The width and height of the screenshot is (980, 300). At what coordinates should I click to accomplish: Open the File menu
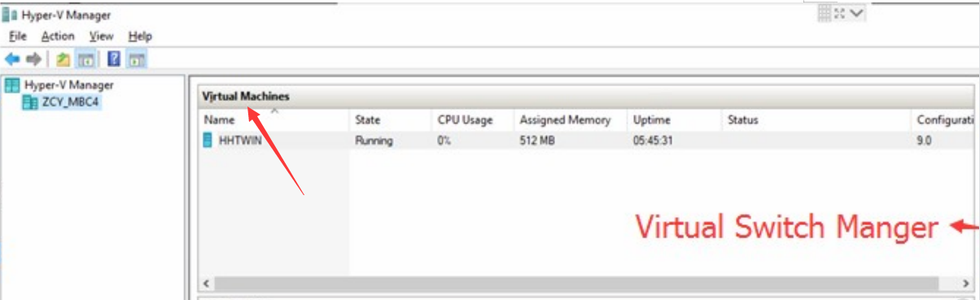tap(18, 36)
